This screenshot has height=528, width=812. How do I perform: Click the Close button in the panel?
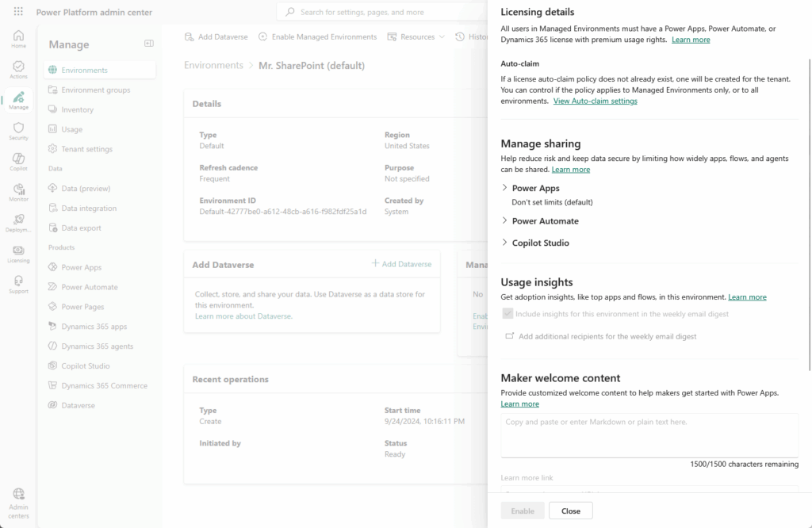(x=571, y=511)
